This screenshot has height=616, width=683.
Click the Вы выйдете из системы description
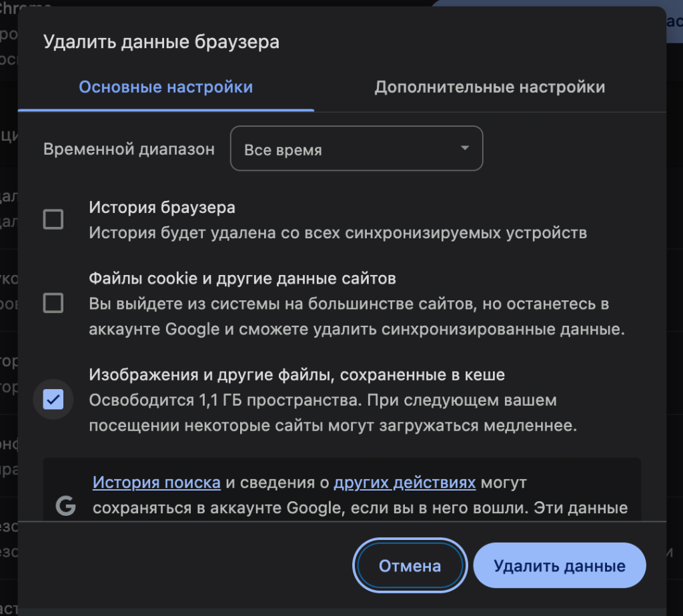coord(349,304)
